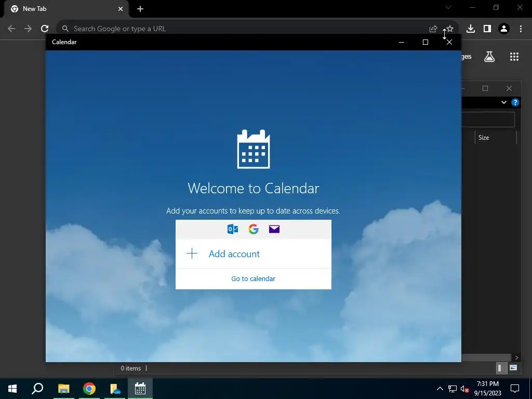Click muted volume tray icon
This screenshot has height=399, width=532.
[465, 389]
